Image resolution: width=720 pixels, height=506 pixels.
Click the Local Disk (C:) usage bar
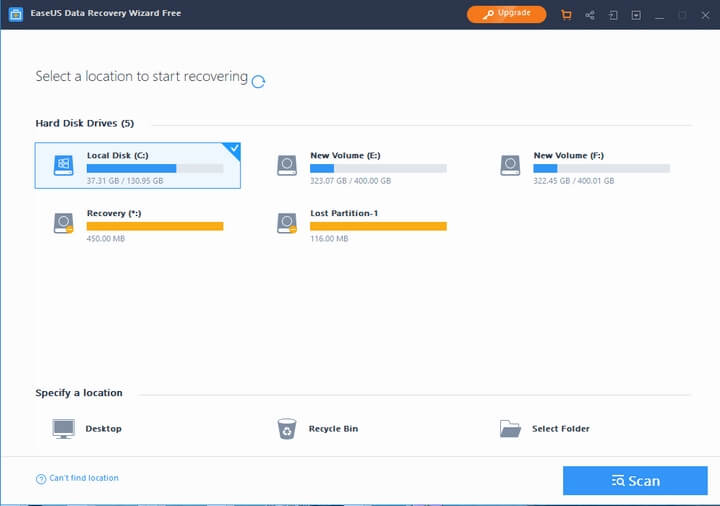click(x=155, y=169)
